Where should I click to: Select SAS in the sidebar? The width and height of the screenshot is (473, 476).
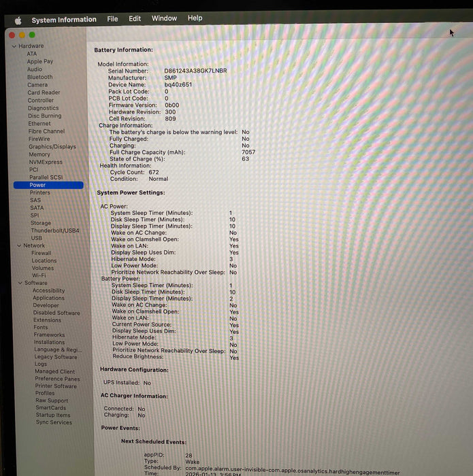coord(35,201)
